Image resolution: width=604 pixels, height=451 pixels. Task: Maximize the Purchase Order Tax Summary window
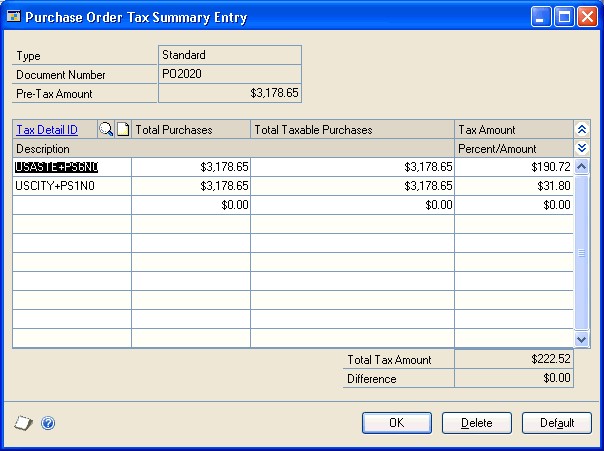564,17
